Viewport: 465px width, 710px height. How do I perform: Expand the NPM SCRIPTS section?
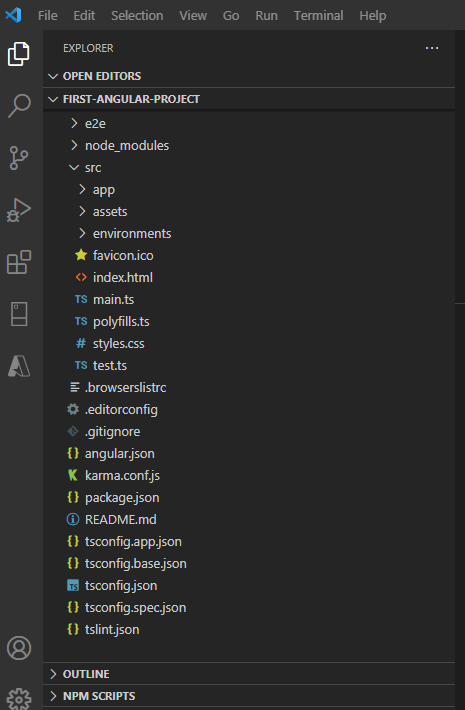(249, 696)
